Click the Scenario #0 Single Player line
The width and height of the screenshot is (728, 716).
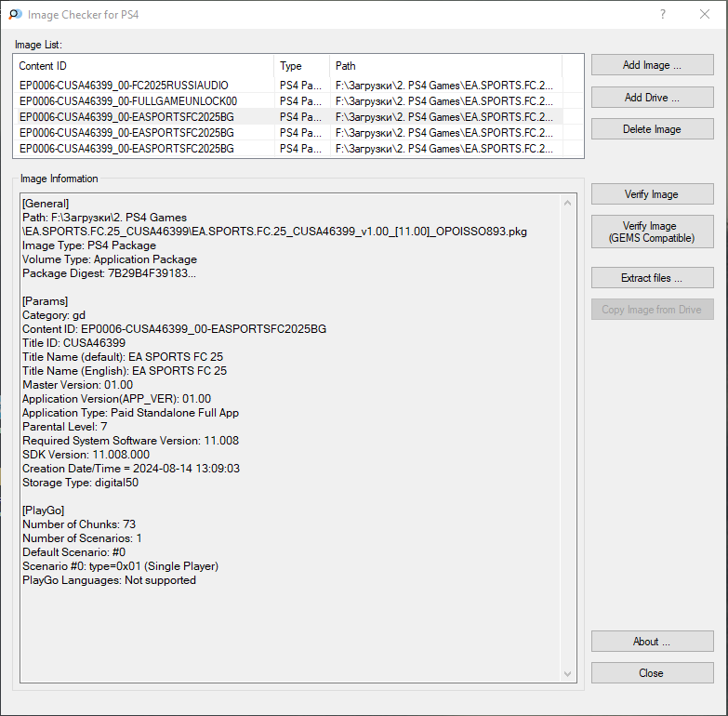[x=120, y=566]
